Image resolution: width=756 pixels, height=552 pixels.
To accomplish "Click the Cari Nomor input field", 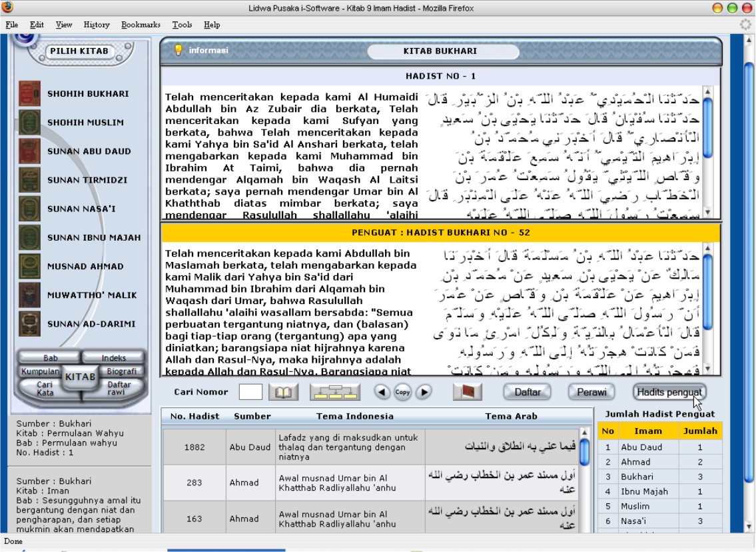I will (x=250, y=392).
